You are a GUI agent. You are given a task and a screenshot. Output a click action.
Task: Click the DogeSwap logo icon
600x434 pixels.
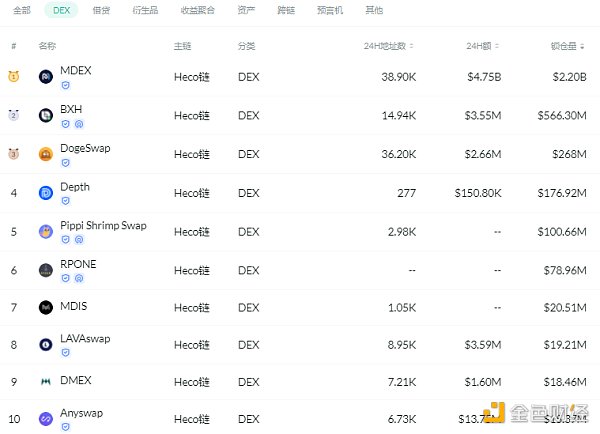(45, 154)
